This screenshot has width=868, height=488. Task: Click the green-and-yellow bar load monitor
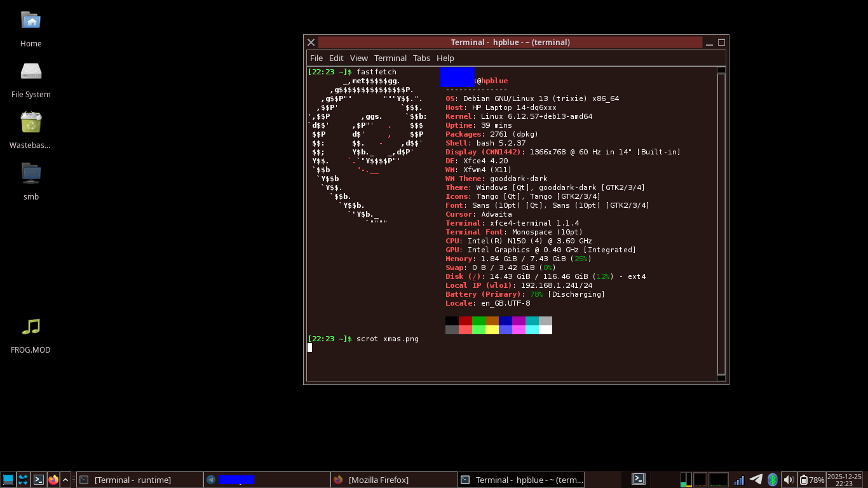pos(686,480)
